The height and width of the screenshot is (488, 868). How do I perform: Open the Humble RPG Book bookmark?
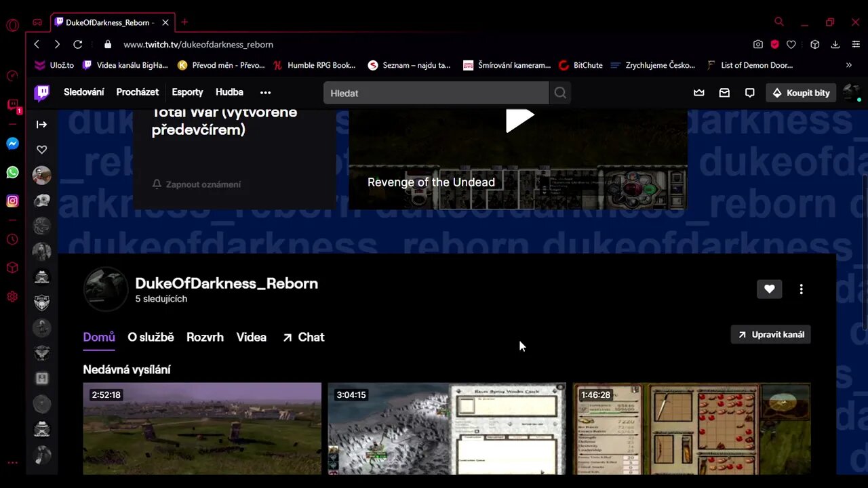(315, 65)
